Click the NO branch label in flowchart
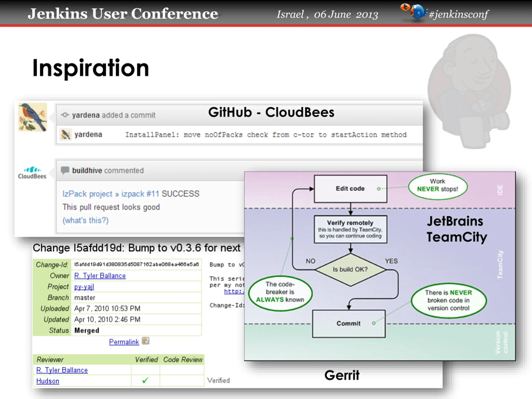Image resolution: width=532 pixels, height=399 pixels. pos(310,261)
